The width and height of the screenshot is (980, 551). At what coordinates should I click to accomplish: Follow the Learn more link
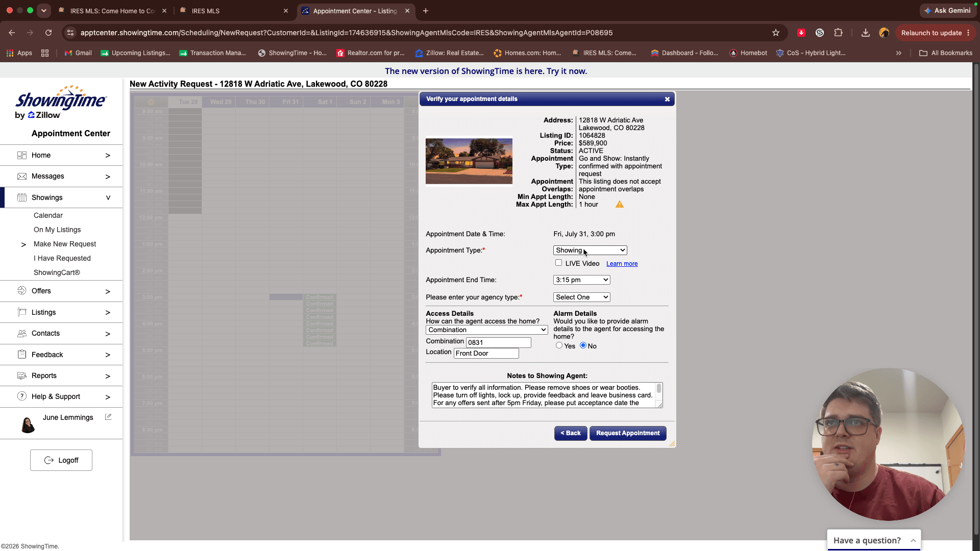tap(622, 264)
